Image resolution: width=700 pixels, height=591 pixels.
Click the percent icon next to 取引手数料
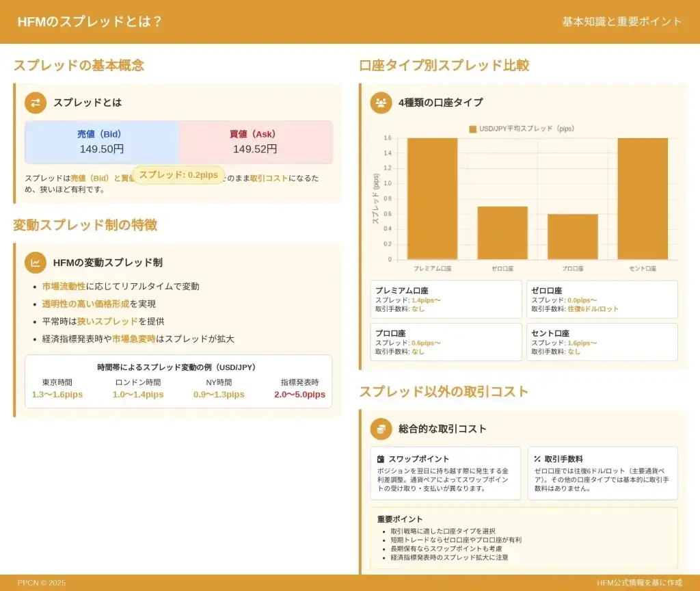pos(537,459)
